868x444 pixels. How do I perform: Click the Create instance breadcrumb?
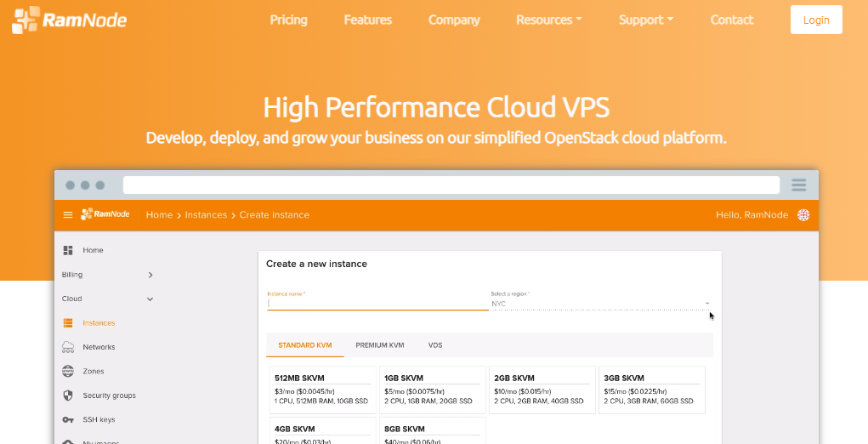click(x=274, y=215)
